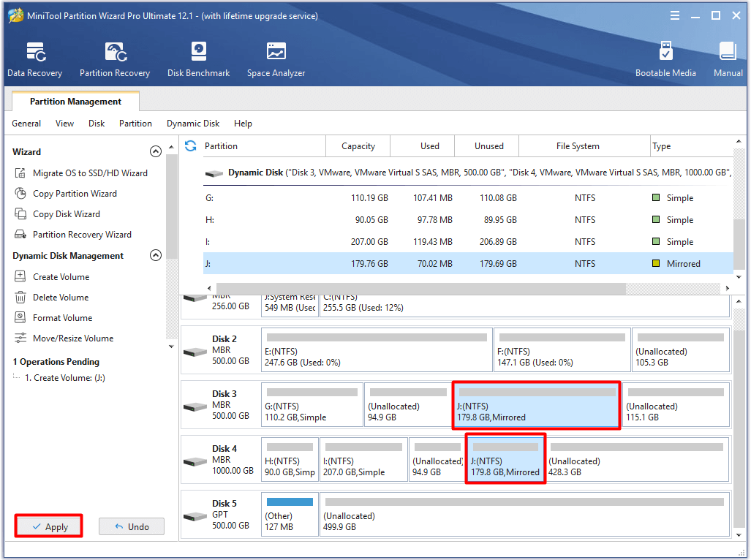Sort by the Used column header
Image resolution: width=751 pixels, height=560 pixels.
point(423,146)
